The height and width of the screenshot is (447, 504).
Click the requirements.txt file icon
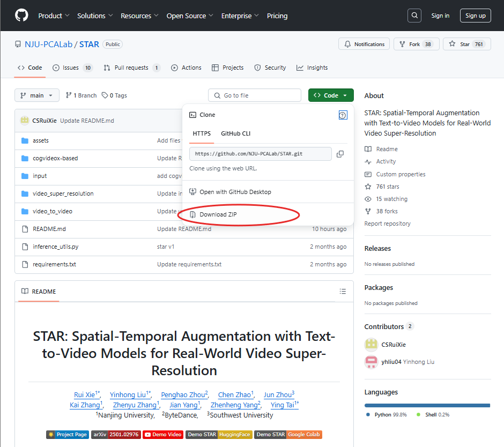pos(25,264)
